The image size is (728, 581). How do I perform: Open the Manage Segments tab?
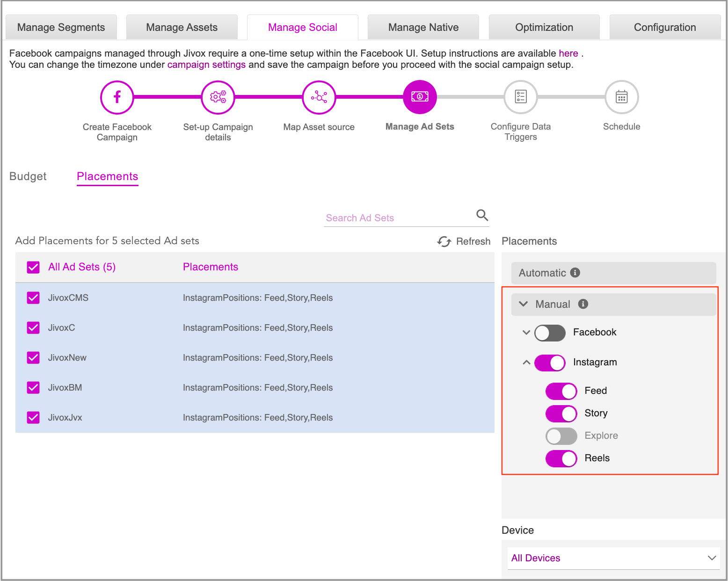tap(61, 27)
